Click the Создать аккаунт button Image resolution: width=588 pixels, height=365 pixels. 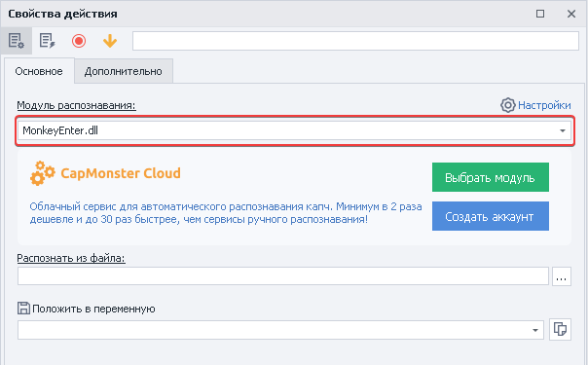pos(490,216)
